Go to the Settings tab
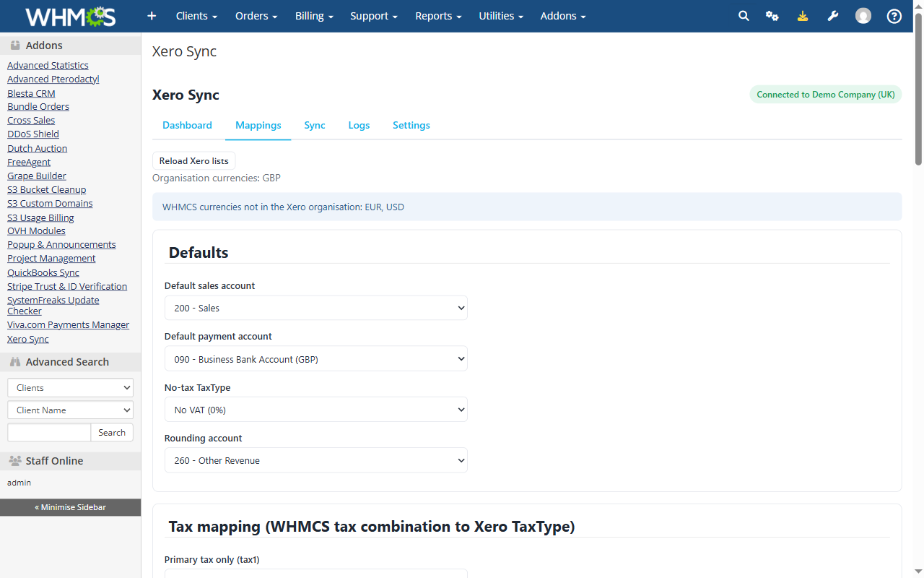924x578 pixels. coord(411,125)
